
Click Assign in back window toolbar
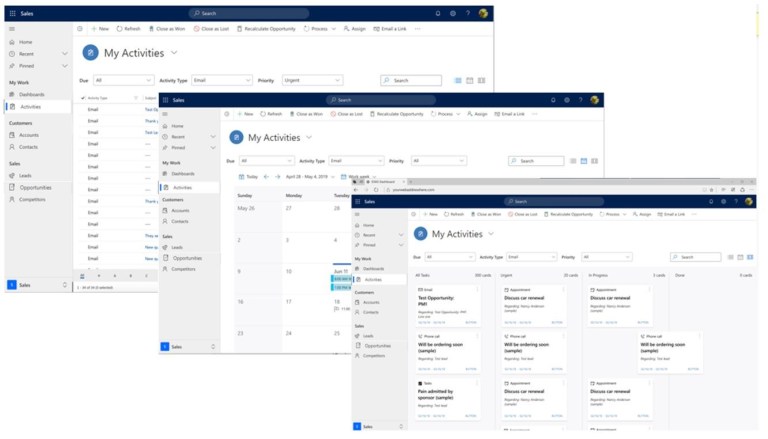pos(355,29)
